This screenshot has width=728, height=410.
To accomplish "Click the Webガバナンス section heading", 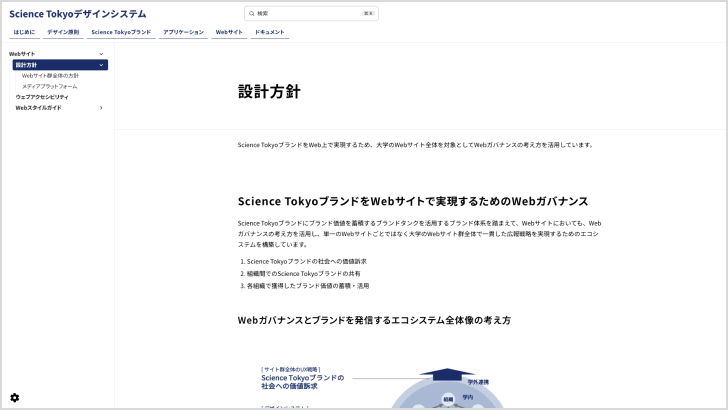I will coord(412,201).
